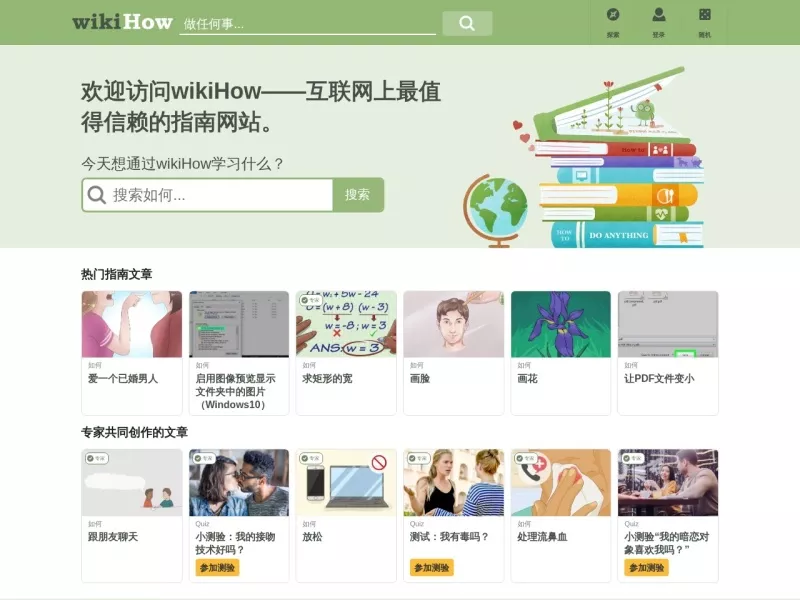
Task: Open the '我有毒吗' quiz thumbnail
Action: 454,483
